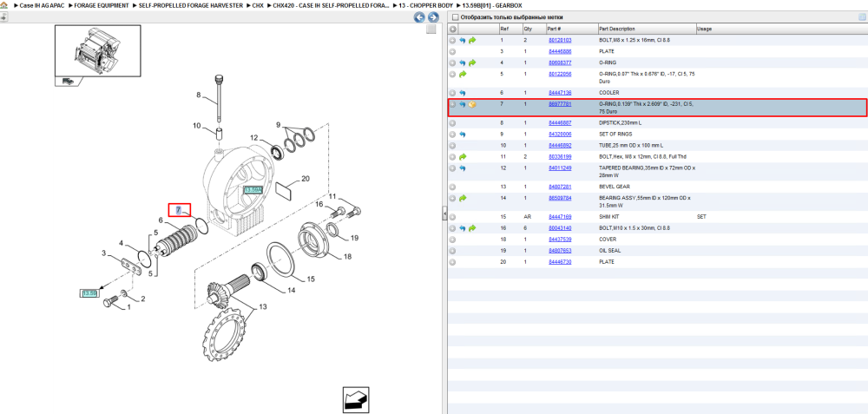Open the FORAGE EQUIPMENT breadcrumb

point(101,5)
